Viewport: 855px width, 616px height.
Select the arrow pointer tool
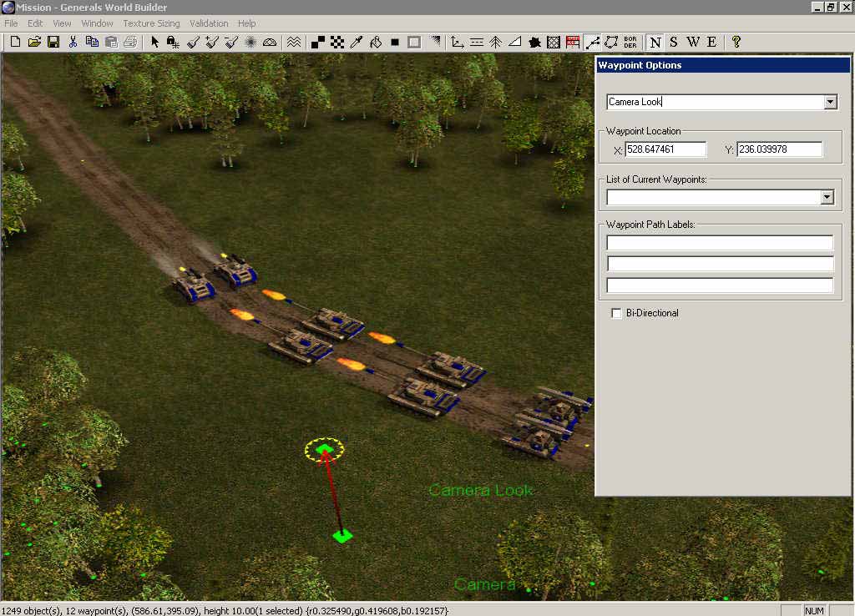pos(154,42)
